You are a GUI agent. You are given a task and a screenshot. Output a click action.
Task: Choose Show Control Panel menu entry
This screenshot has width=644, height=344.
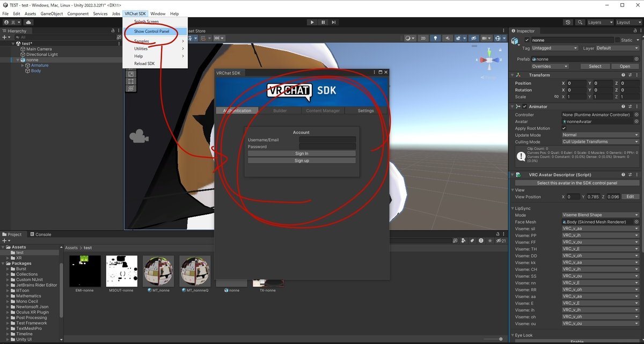click(155, 32)
